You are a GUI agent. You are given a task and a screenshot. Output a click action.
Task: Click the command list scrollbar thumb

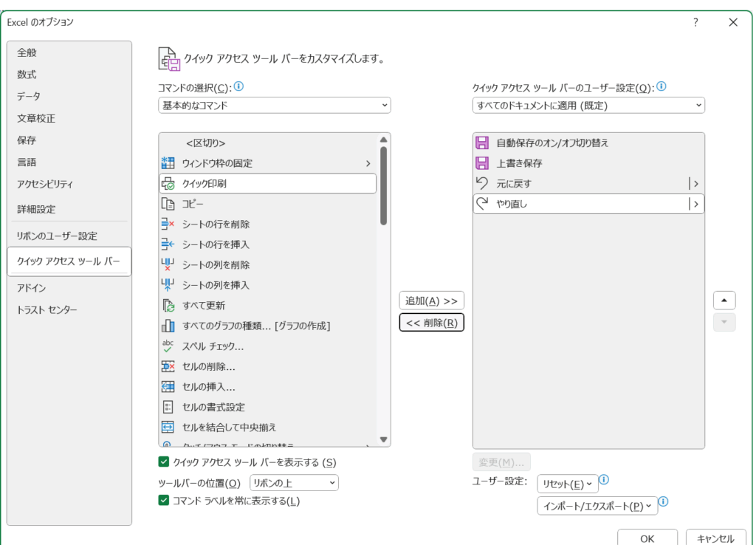coord(384,185)
